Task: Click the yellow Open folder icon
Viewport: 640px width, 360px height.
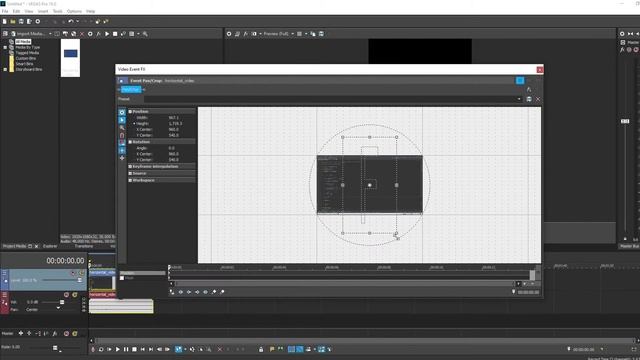Action: click(13, 21)
